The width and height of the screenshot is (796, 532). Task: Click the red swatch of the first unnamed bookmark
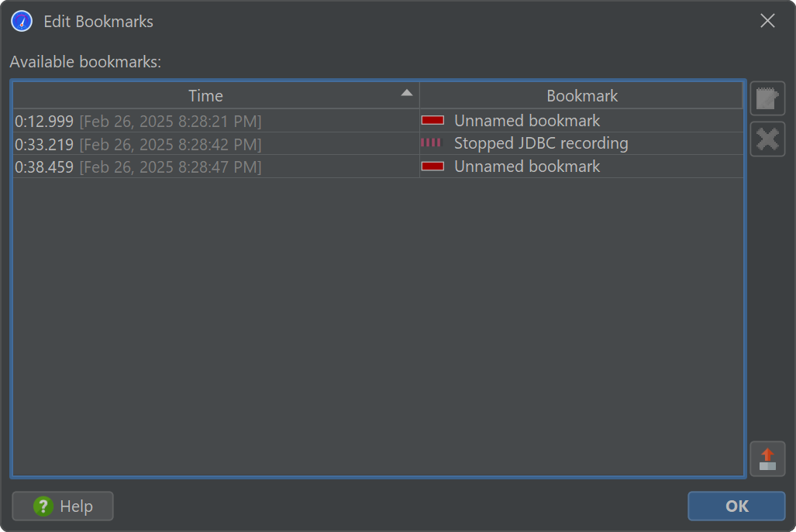click(432, 120)
